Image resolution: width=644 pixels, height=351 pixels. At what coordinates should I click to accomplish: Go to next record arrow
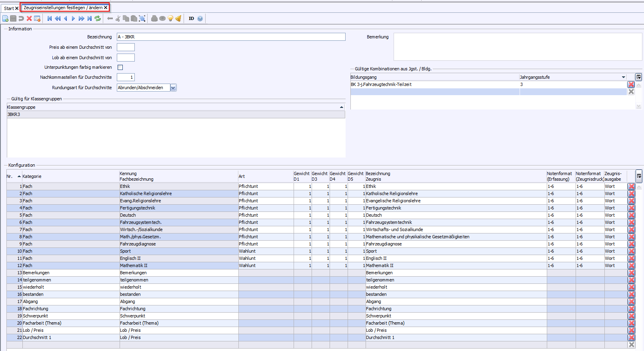(73, 18)
